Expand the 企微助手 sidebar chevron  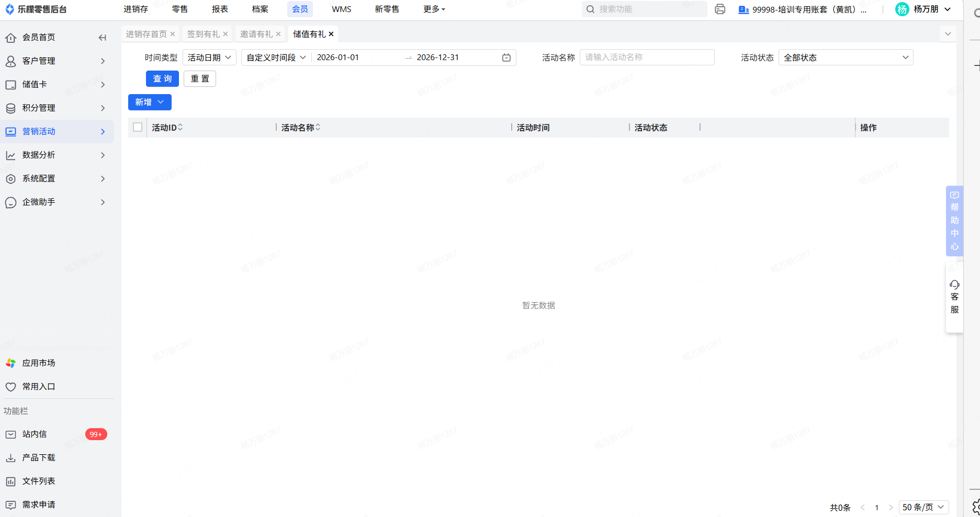(x=103, y=202)
